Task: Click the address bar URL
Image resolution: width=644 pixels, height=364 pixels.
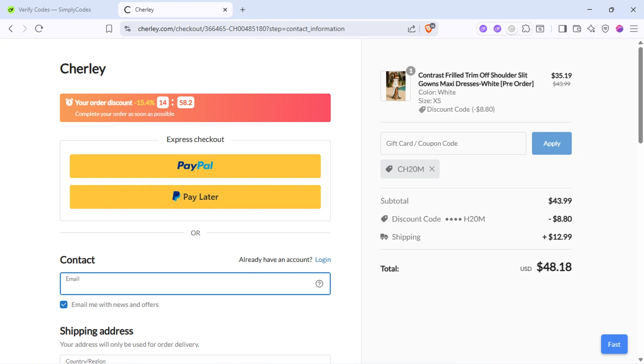Action: click(241, 29)
